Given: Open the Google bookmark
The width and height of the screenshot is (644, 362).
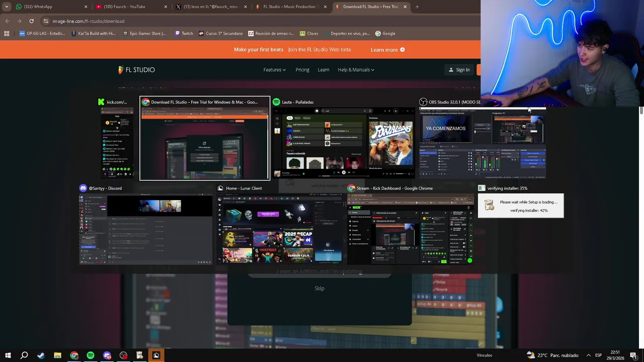Looking at the screenshot, I should tap(385, 34).
